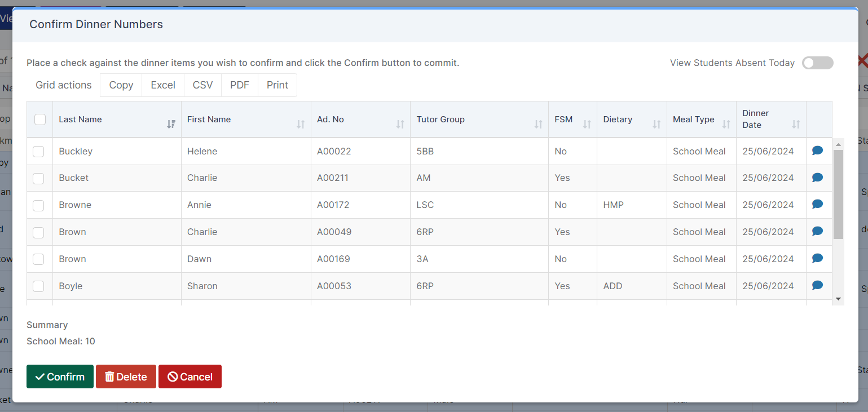Viewport: 868px width, 412px height.
Task: Click the 'Grid actions' label
Action: (x=64, y=85)
